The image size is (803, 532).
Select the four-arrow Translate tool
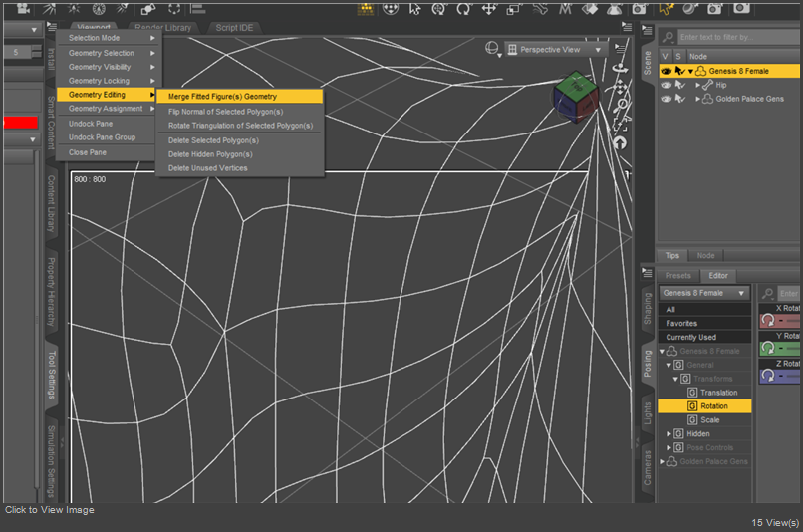coord(489,8)
